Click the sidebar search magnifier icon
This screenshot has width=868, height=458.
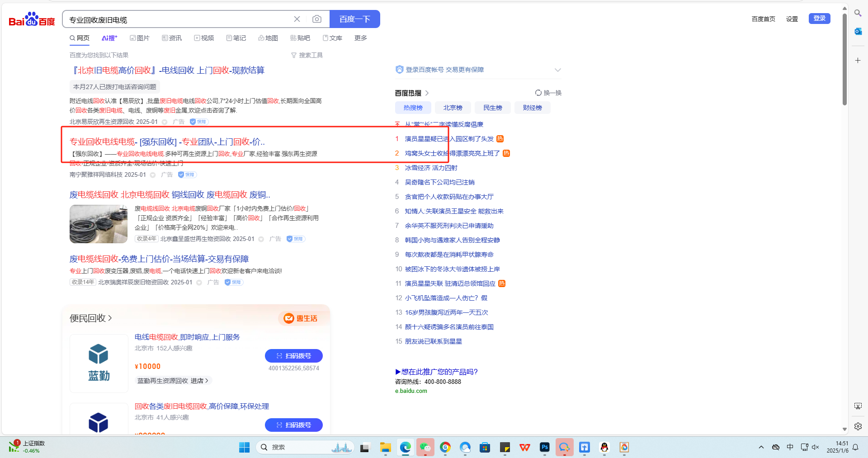click(858, 13)
